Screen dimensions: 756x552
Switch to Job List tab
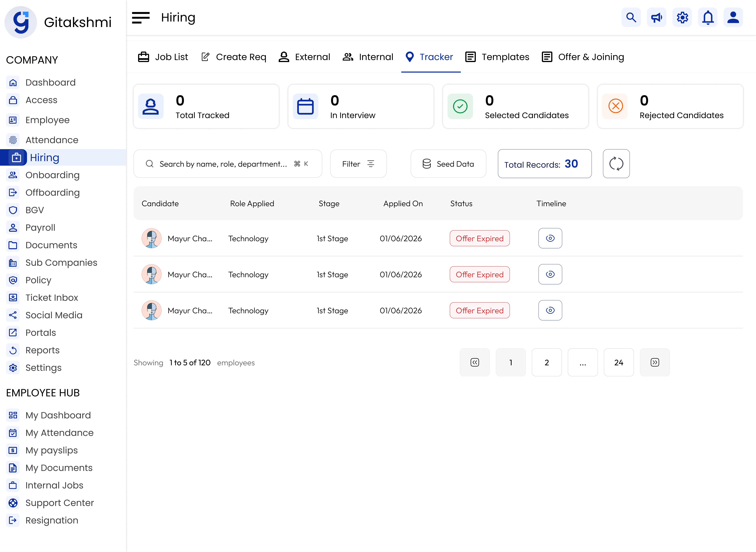point(163,57)
